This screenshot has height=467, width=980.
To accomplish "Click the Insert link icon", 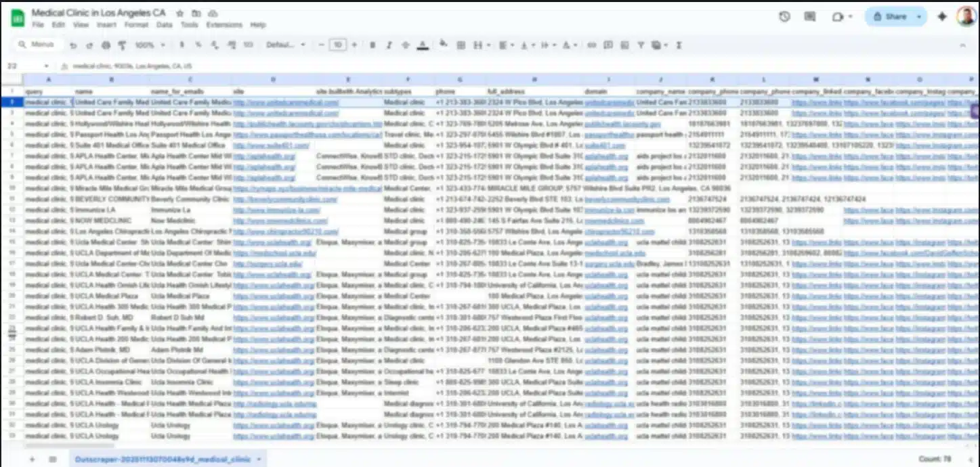I will pos(591,45).
